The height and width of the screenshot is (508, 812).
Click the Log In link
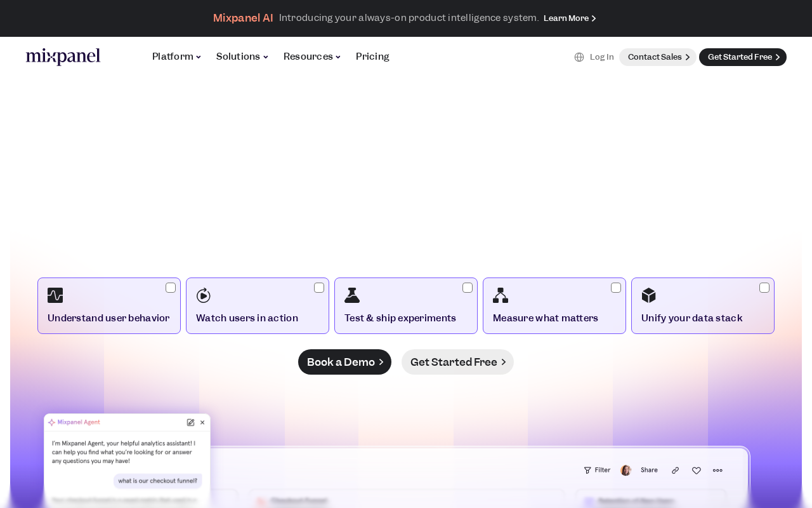click(x=602, y=57)
